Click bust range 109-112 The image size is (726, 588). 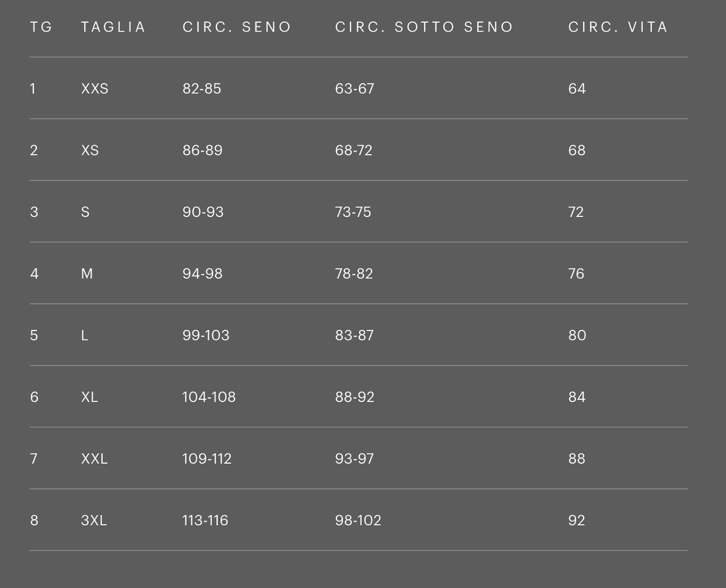[x=206, y=458]
